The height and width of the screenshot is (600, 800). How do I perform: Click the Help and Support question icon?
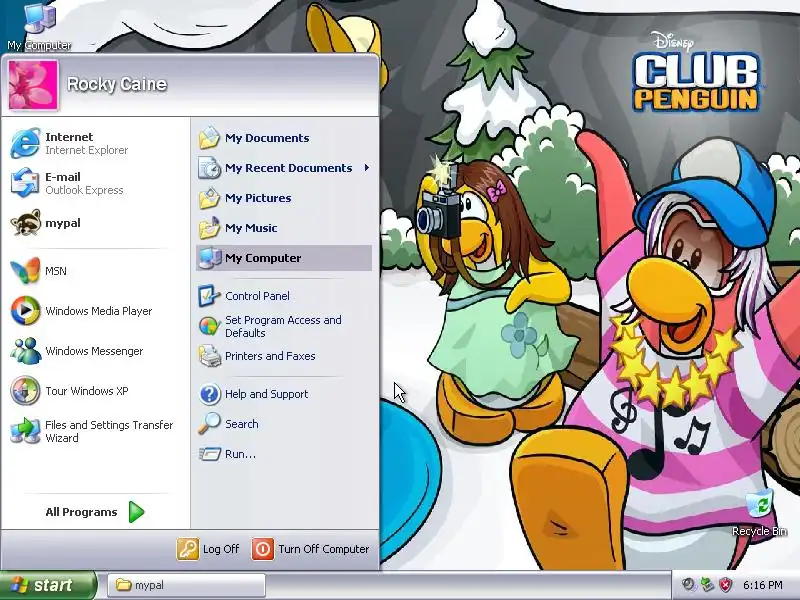click(x=209, y=394)
